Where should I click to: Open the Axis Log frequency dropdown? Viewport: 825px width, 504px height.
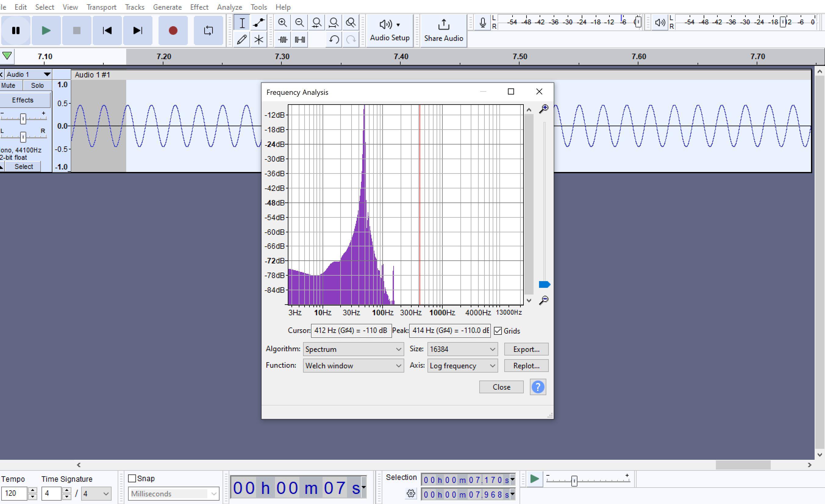click(x=462, y=365)
